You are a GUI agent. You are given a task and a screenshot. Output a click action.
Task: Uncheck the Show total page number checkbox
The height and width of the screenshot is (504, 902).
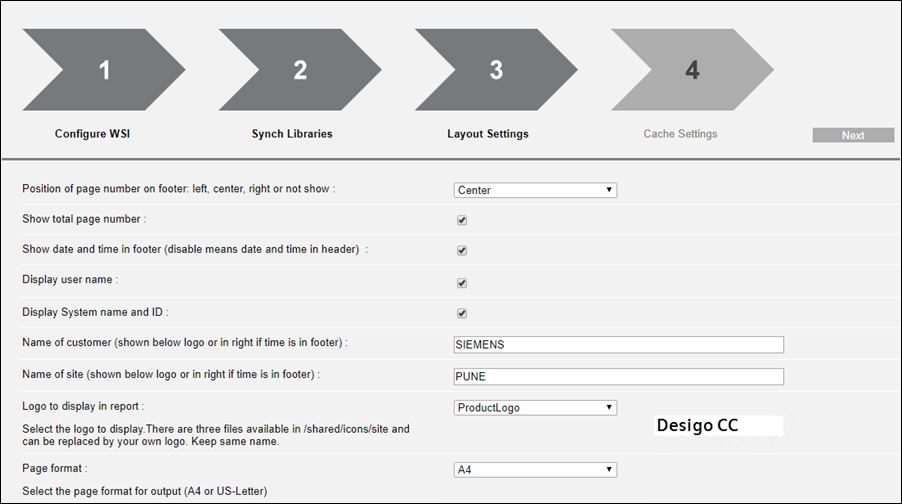pos(462,220)
